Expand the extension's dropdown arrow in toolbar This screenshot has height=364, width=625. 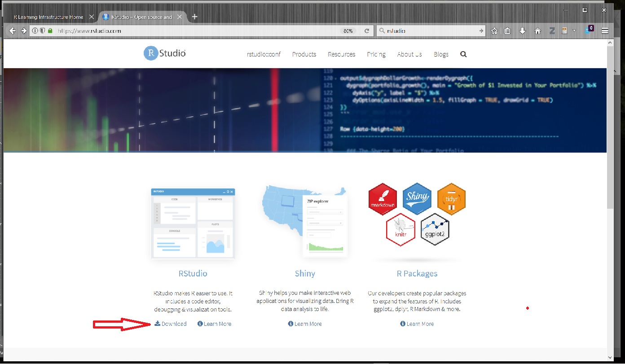tap(574, 31)
